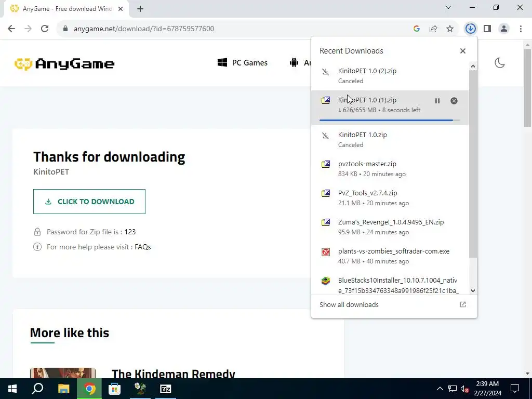
Task: Reload the page
Action: coord(45,29)
